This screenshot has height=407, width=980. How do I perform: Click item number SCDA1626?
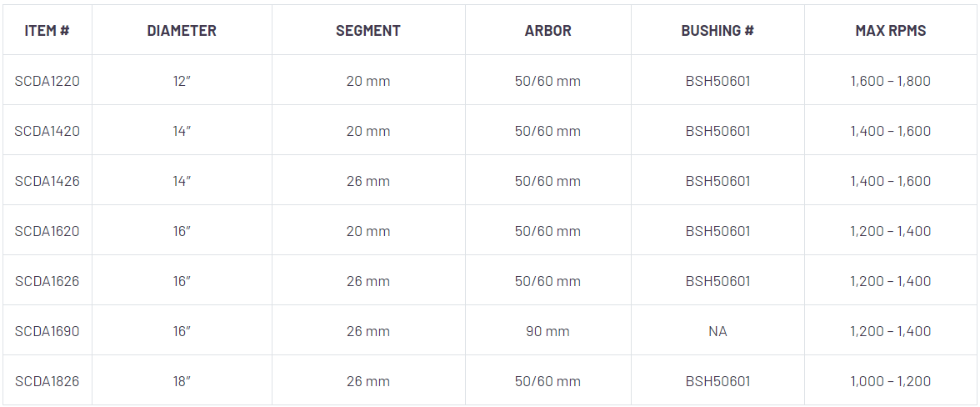47,281
